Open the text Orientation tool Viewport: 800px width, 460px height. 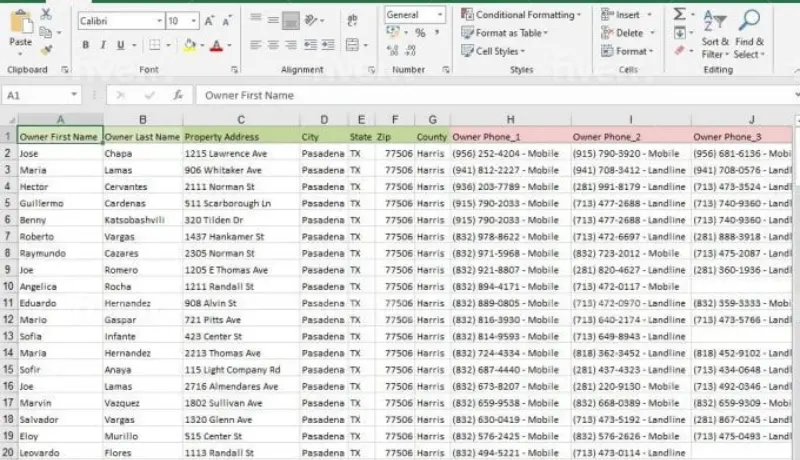(311, 20)
